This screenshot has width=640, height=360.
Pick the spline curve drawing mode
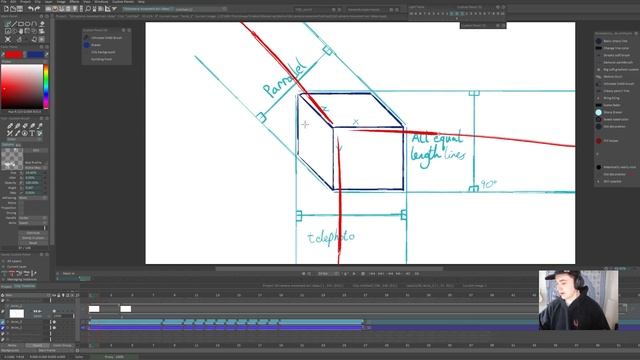pos(34,24)
